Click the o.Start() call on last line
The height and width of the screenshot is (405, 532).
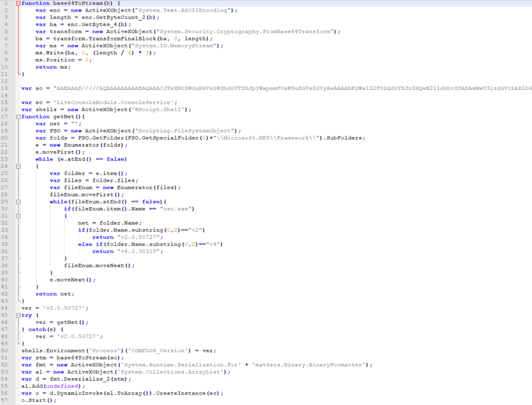39,400
